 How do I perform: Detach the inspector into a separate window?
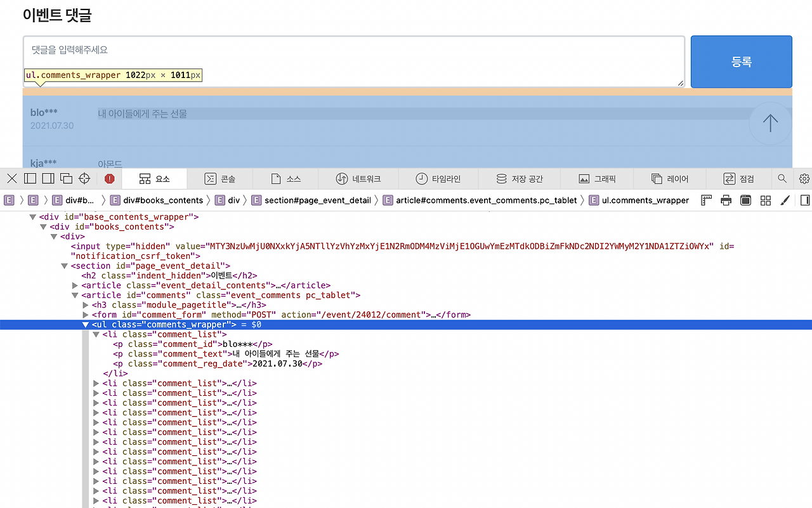(x=66, y=179)
